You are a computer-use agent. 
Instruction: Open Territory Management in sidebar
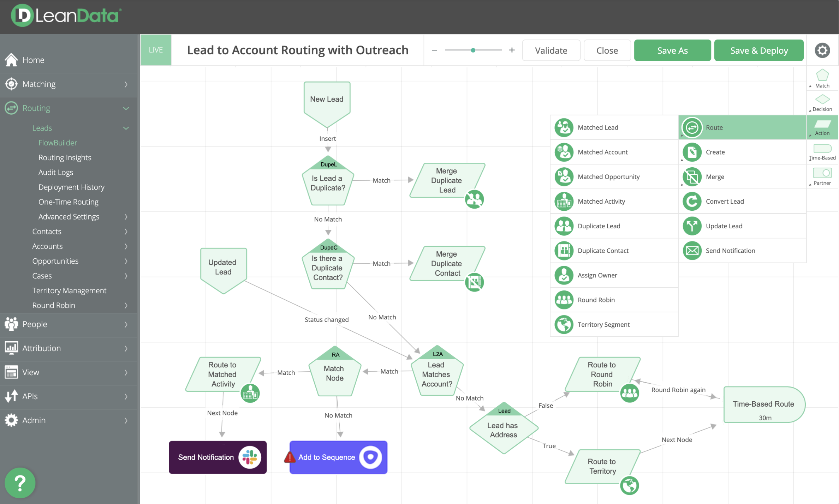point(69,291)
